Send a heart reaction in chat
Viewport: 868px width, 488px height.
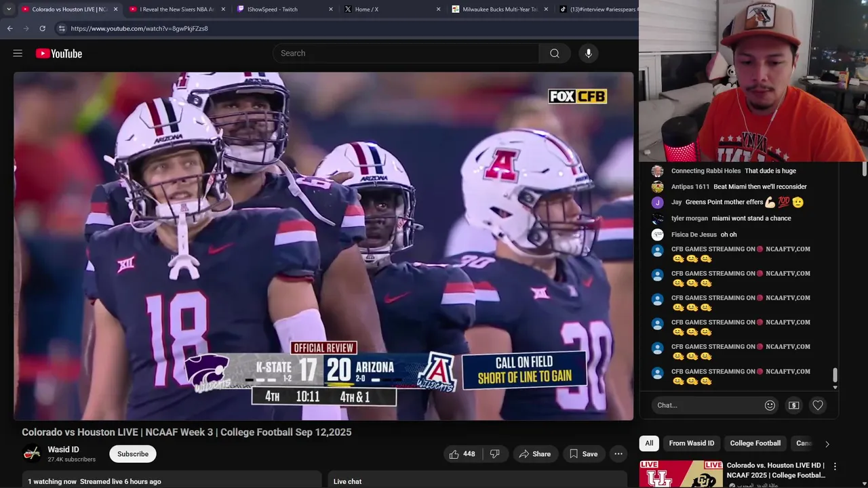[818, 405]
